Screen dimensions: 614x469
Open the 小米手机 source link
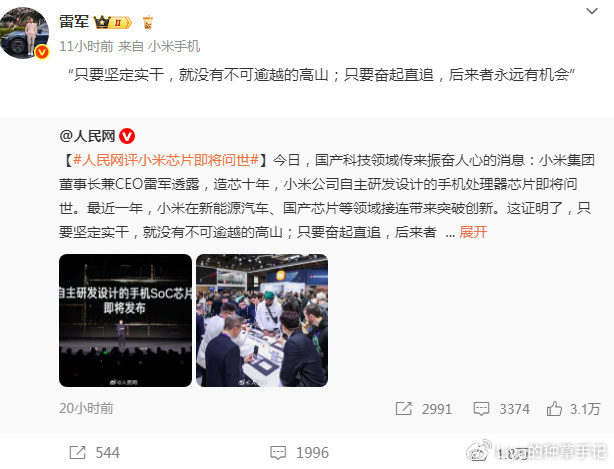click(174, 46)
